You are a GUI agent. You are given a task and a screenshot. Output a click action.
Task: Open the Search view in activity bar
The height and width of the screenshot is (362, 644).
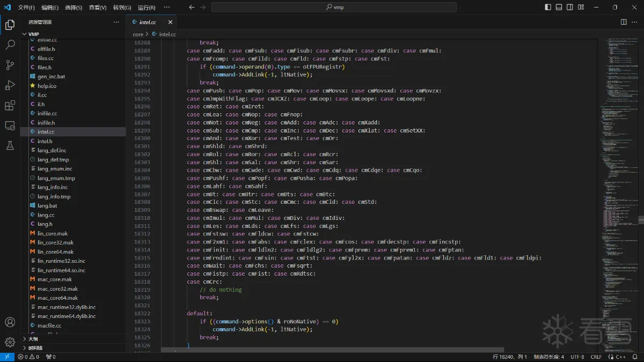10,45
